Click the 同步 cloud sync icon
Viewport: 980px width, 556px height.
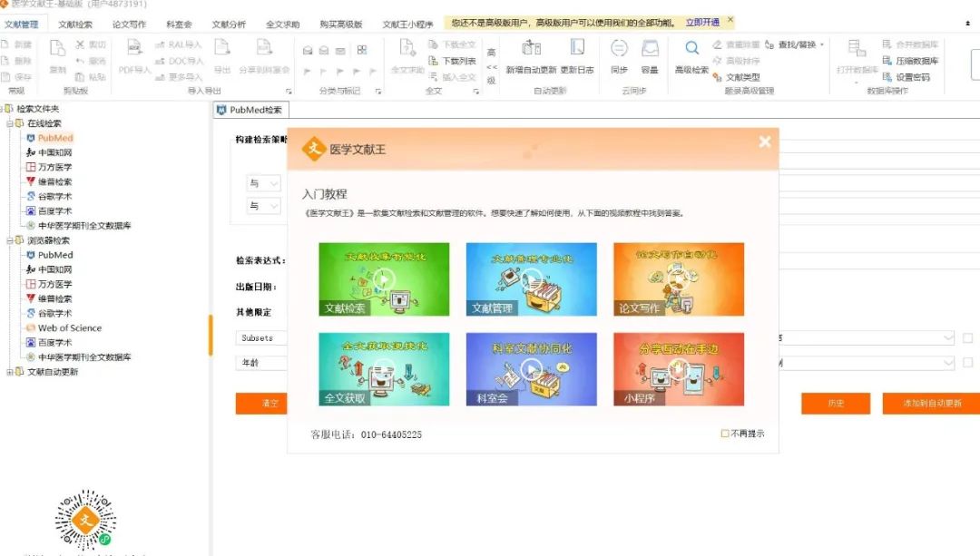619,48
